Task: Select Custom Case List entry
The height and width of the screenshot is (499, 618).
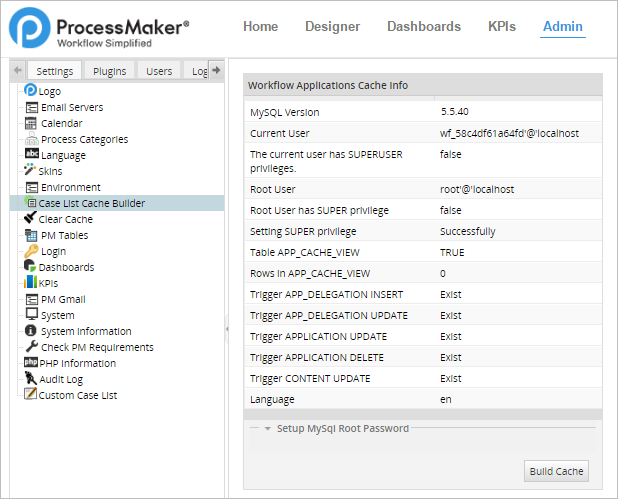Action: click(77, 395)
